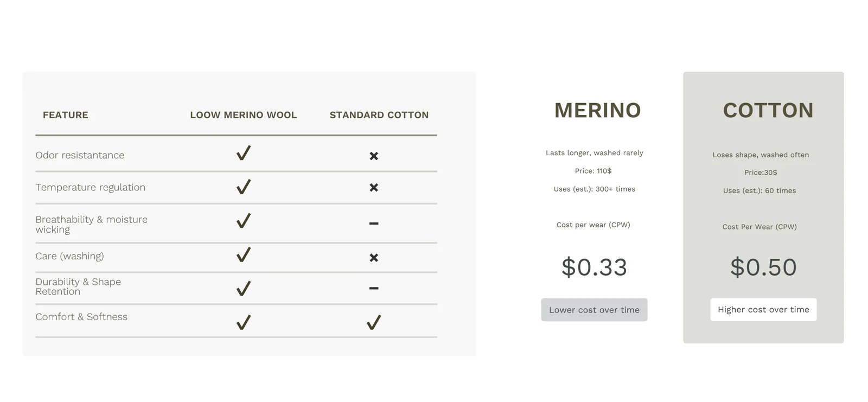Screen dimensions: 868x402
Task: Click Merino checkmark for Breathability & moisture wicking
Action: (x=244, y=221)
